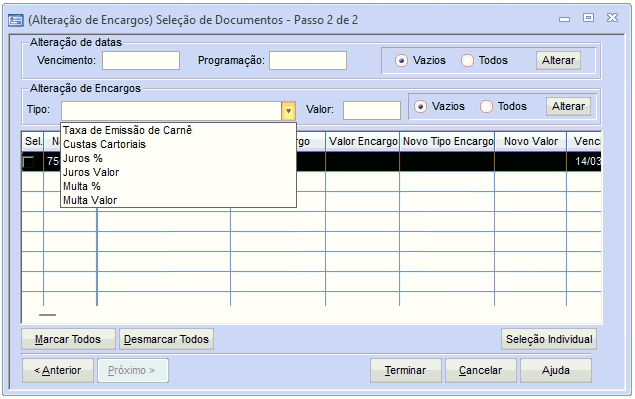Open Ajuda help
The height and width of the screenshot is (399, 635).
tap(556, 371)
